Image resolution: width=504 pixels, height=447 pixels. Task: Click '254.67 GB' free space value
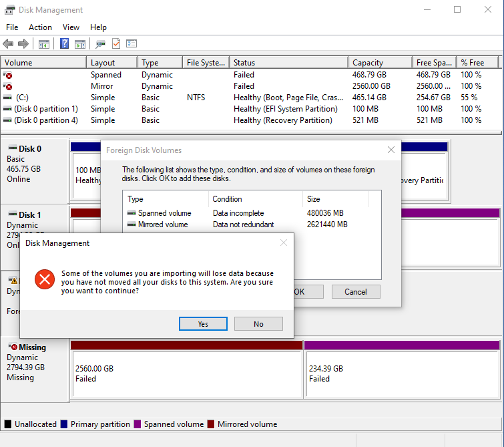(433, 97)
